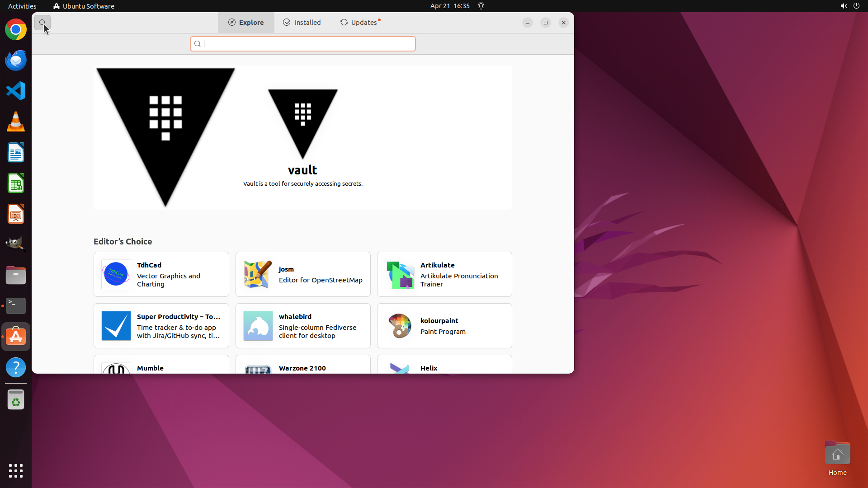Open the whalebird app icon
Screen dimensions: 868x488
coord(258,326)
